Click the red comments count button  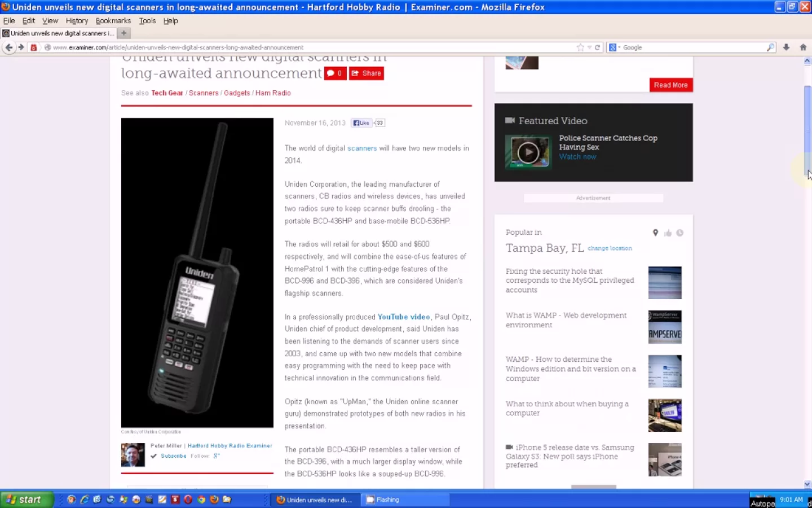point(335,73)
